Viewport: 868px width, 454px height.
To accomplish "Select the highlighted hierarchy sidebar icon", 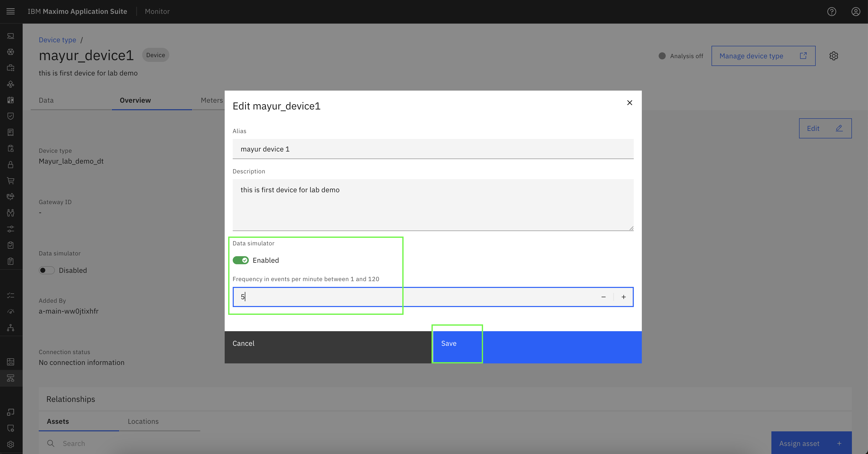I will pos(11,378).
